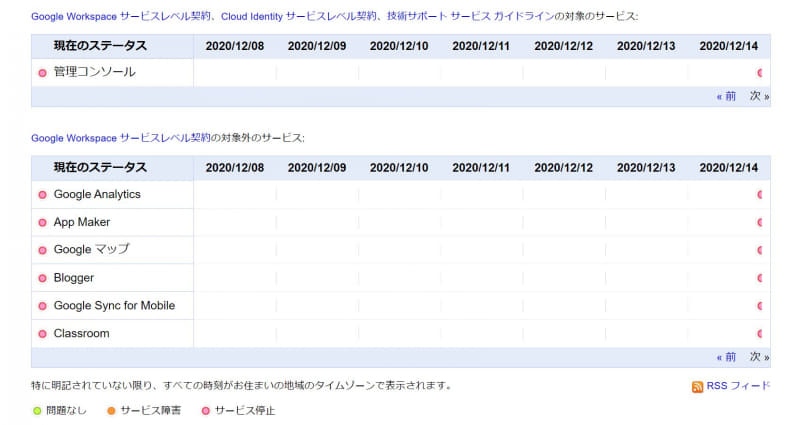Click 現在のステータス header in first table
The height and width of the screenshot is (425, 800).
pyautogui.click(x=101, y=46)
